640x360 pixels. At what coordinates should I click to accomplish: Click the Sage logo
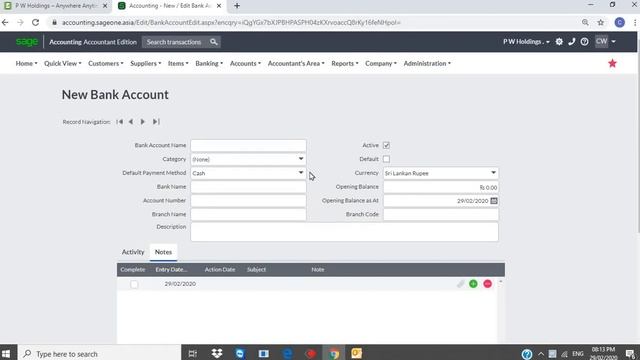pos(27,42)
